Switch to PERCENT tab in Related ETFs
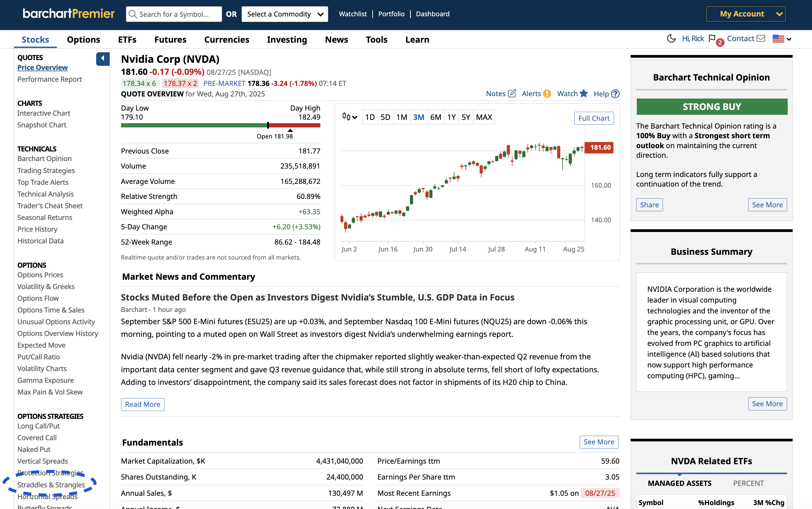 point(748,483)
